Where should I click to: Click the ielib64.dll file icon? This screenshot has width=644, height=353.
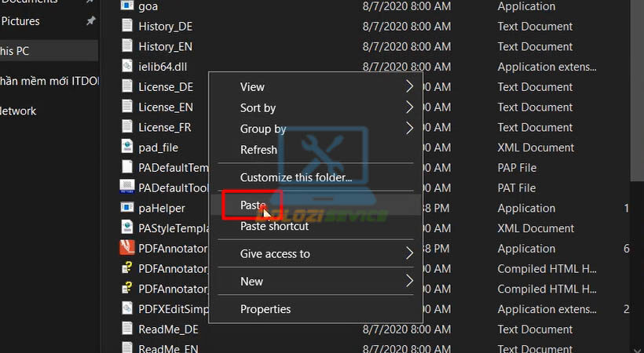[127, 66]
